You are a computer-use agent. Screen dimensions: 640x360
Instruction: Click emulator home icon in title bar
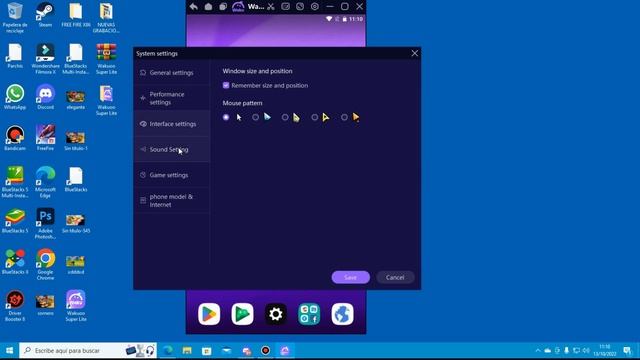tap(208, 7)
